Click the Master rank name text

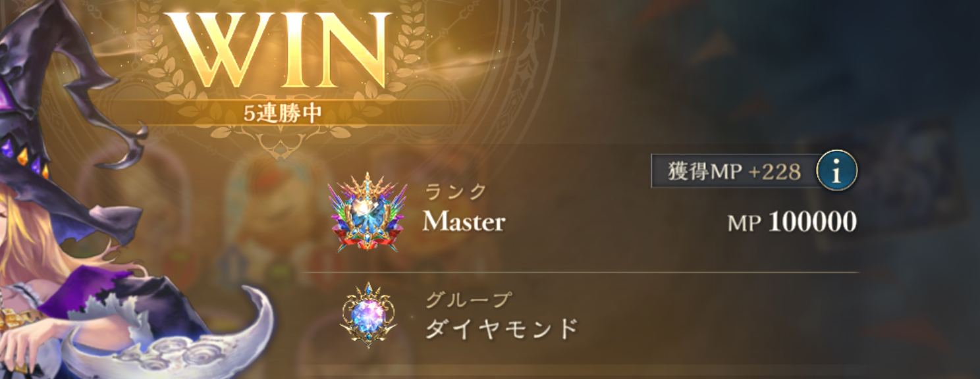pos(464,222)
